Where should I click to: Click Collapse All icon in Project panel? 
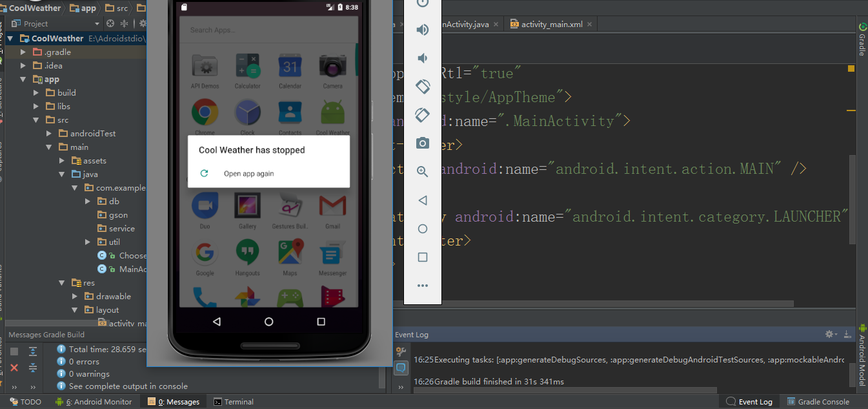point(124,23)
